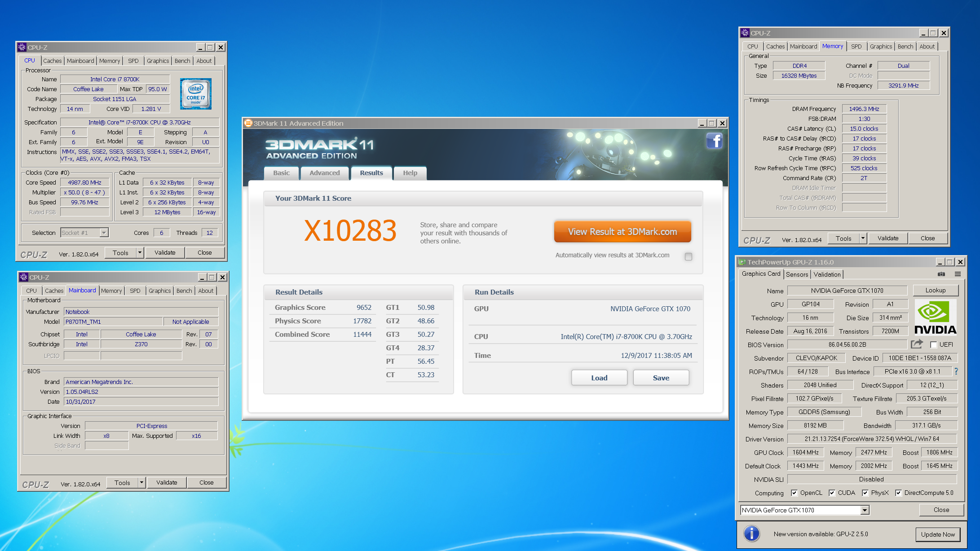Click Validate in CPU-Z Mainboard window

167,483
